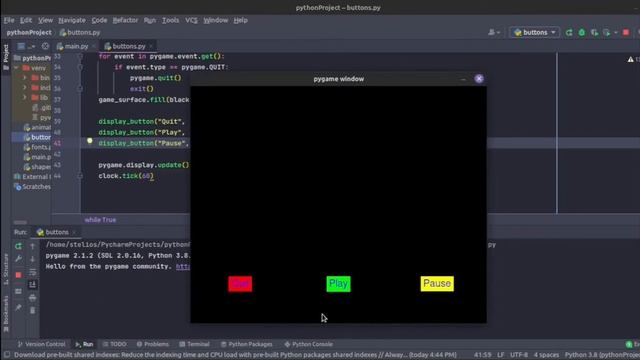Open the Help menu

240,20
